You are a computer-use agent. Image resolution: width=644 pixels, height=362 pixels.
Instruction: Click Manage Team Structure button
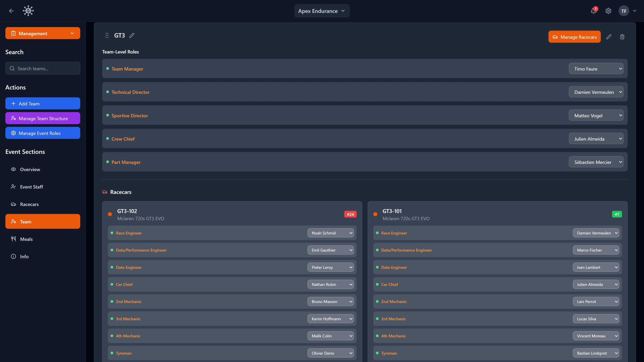[x=43, y=118]
